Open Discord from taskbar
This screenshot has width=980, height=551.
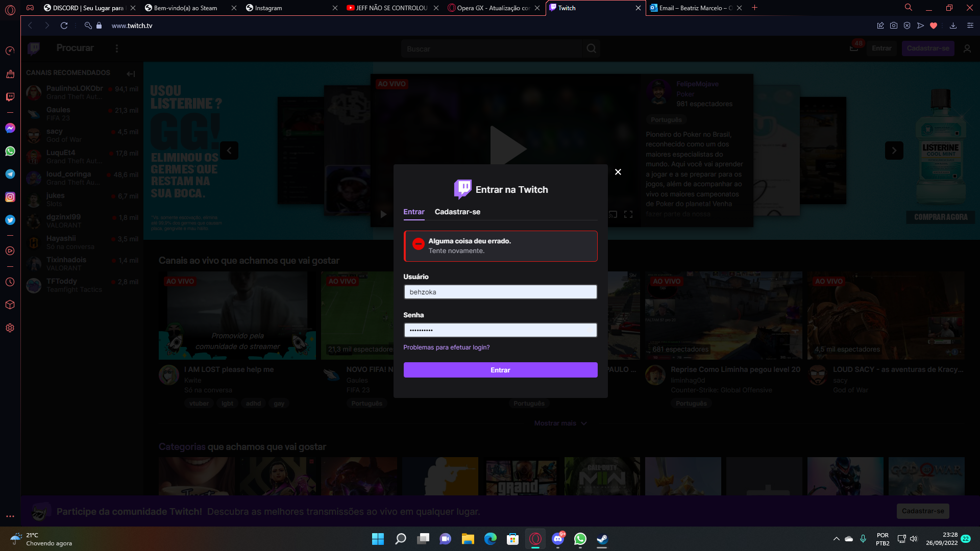558,539
